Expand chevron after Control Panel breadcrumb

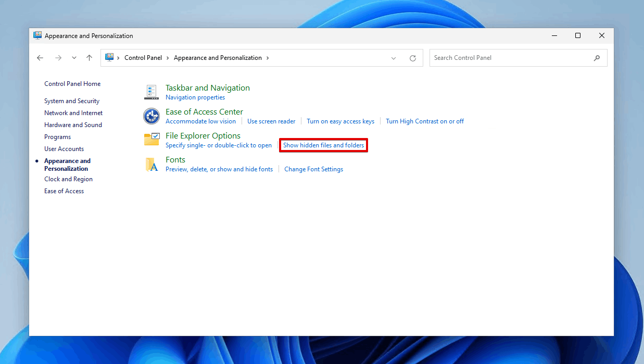click(168, 58)
